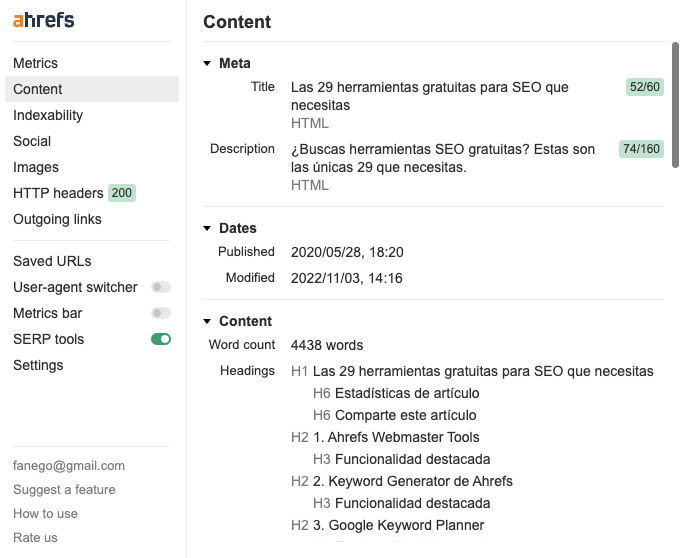The width and height of the screenshot is (683, 558).
Task: Click the HTML source label under Title
Action: [x=310, y=123]
